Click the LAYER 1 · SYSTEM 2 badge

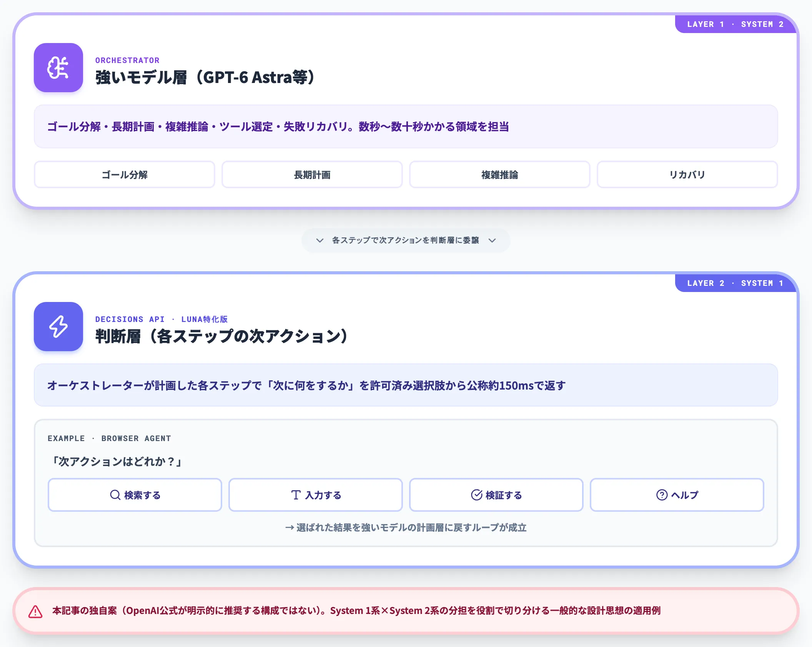[735, 24]
